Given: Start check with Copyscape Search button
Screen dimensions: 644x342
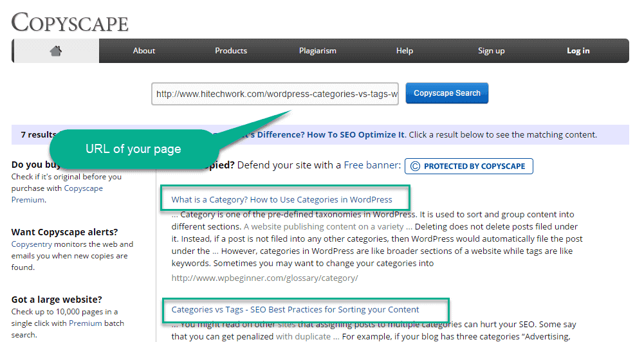Looking at the screenshot, I should [447, 93].
